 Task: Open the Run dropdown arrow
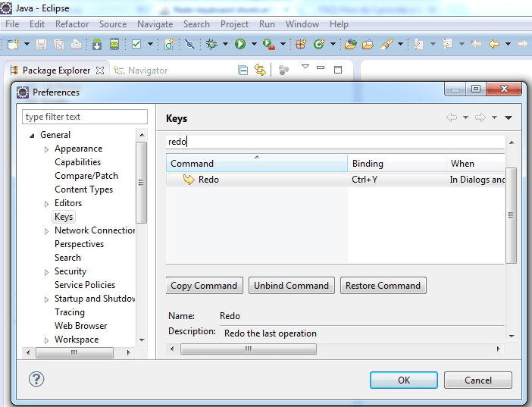click(x=254, y=44)
